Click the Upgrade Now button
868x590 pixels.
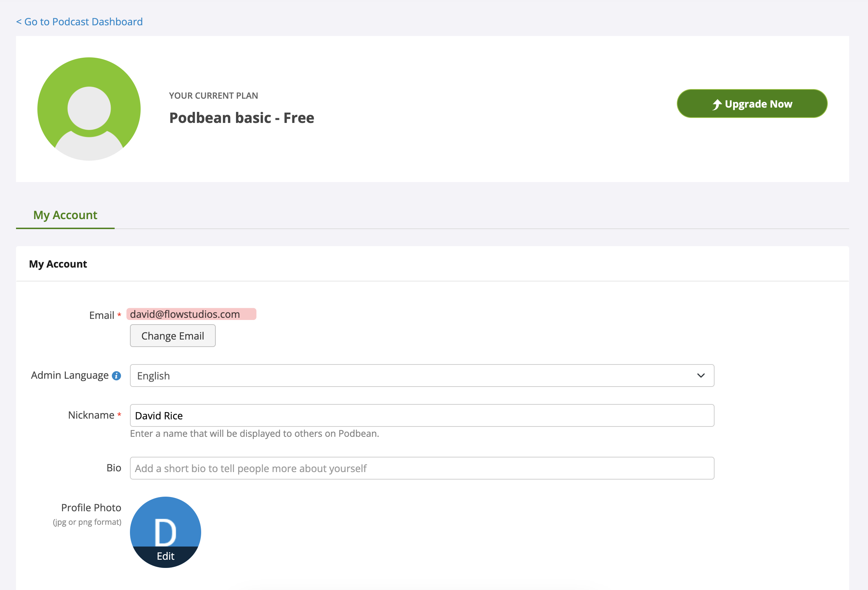(752, 104)
